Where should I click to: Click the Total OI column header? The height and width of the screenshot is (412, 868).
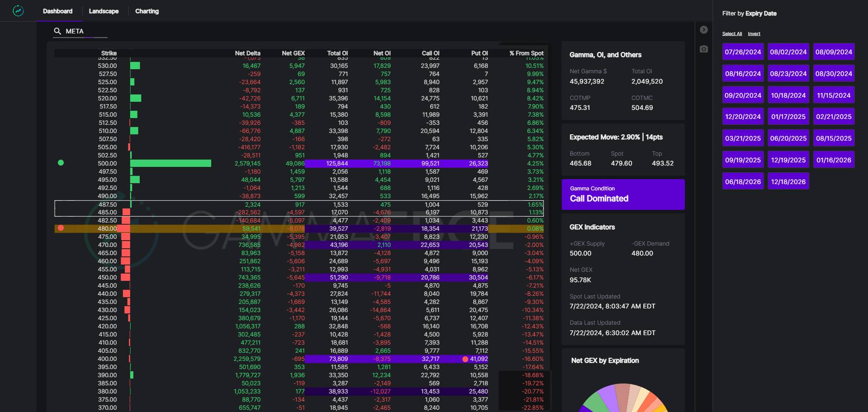pyautogui.click(x=337, y=53)
